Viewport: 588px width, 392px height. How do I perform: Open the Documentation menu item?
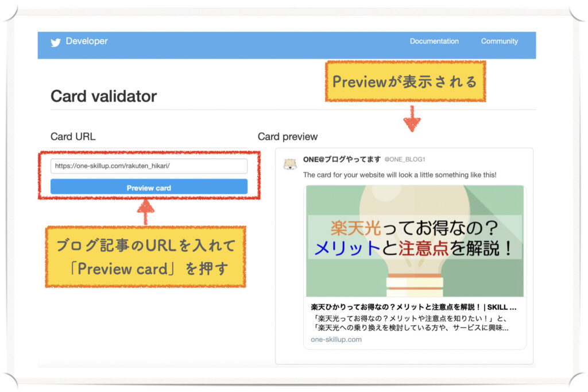click(434, 41)
